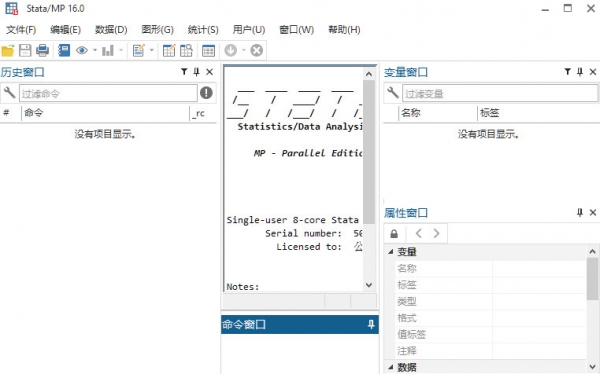Click the # column header in 历史窗口
The width and height of the screenshot is (600, 374).
[x=10, y=113]
